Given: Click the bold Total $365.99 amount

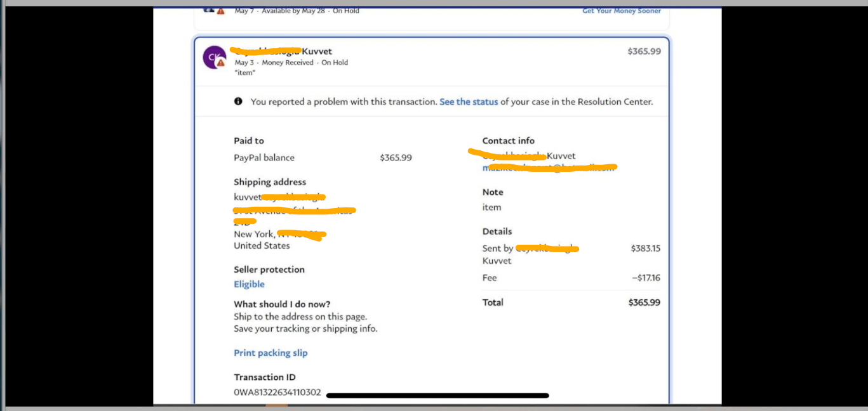Looking at the screenshot, I should click(644, 303).
